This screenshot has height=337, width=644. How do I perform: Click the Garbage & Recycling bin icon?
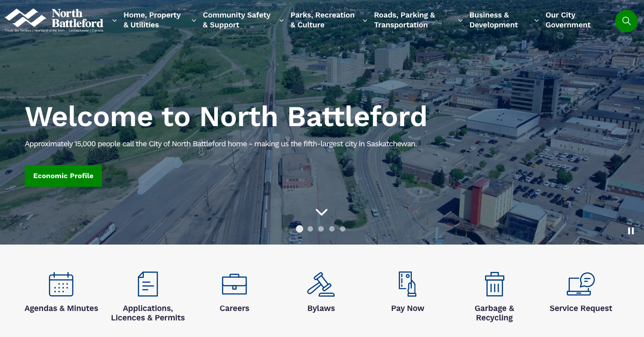coord(494,284)
